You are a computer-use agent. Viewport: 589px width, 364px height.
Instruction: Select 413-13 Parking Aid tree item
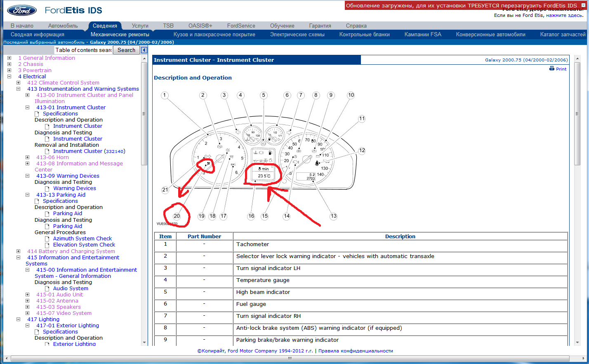[x=61, y=195]
